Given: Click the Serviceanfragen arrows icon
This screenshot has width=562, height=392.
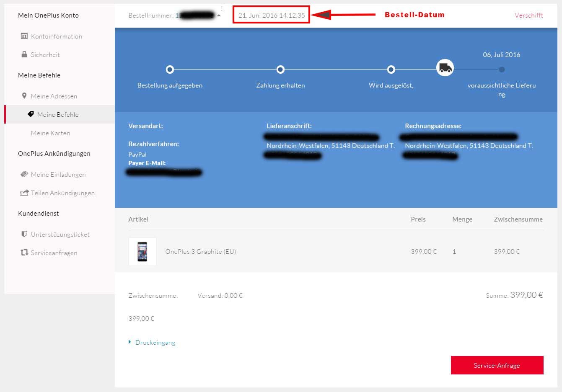Looking at the screenshot, I should 24,253.
